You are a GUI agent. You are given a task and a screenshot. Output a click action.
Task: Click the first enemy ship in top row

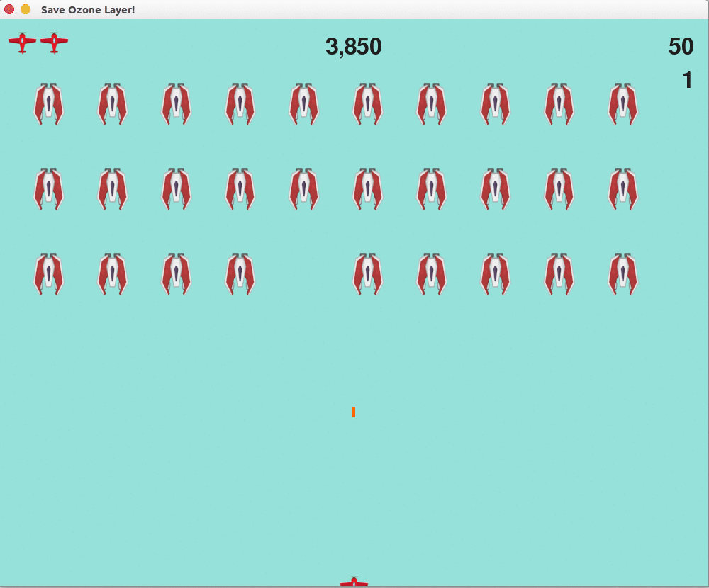[x=48, y=104]
